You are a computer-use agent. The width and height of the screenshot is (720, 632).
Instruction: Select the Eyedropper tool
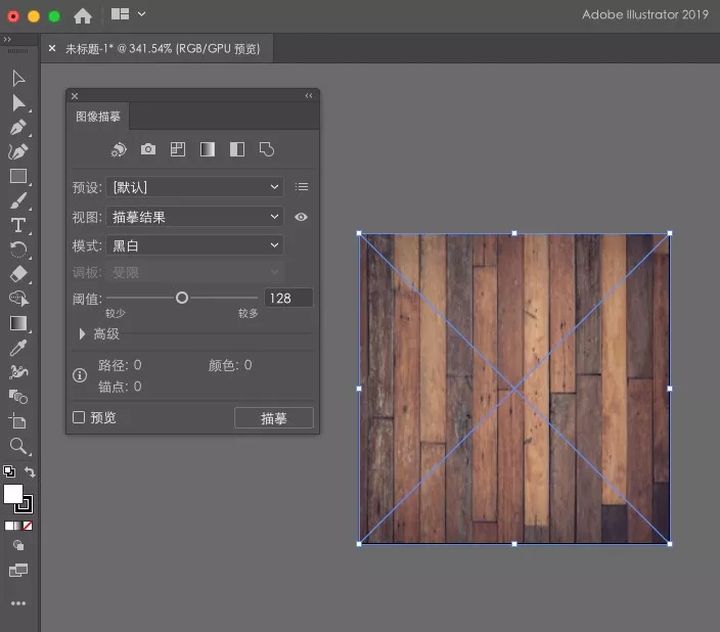click(18, 348)
